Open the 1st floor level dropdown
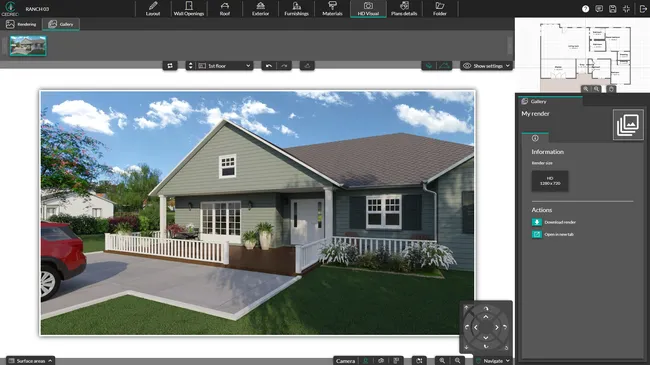Image resolution: width=650 pixels, height=365 pixels. pyautogui.click(x=224, y=66)
